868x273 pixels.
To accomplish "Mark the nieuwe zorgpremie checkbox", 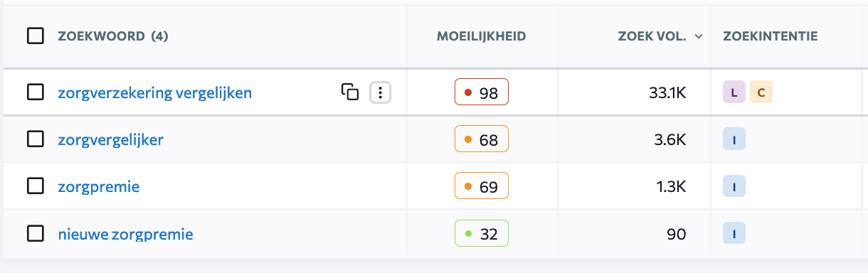I will 36,233.
